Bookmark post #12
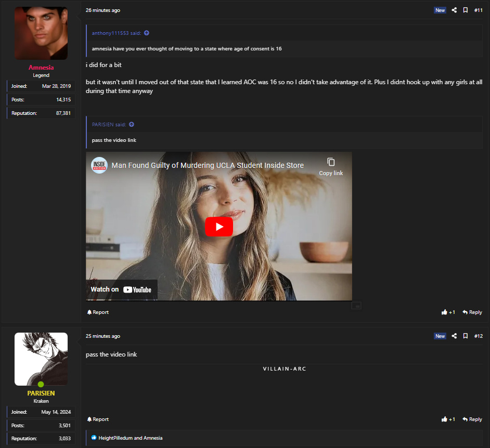Viewport: 490px width, 448px height. tap(466, 336)
